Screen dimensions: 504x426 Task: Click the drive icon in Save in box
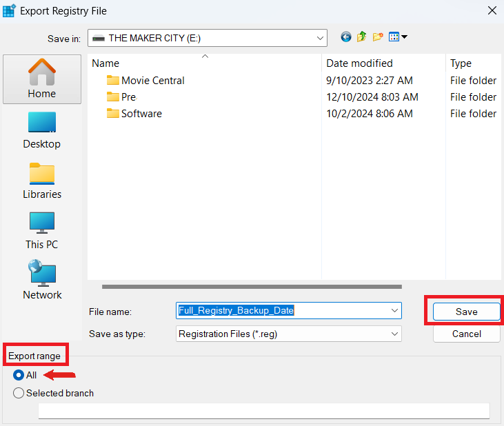click(99, 38)
